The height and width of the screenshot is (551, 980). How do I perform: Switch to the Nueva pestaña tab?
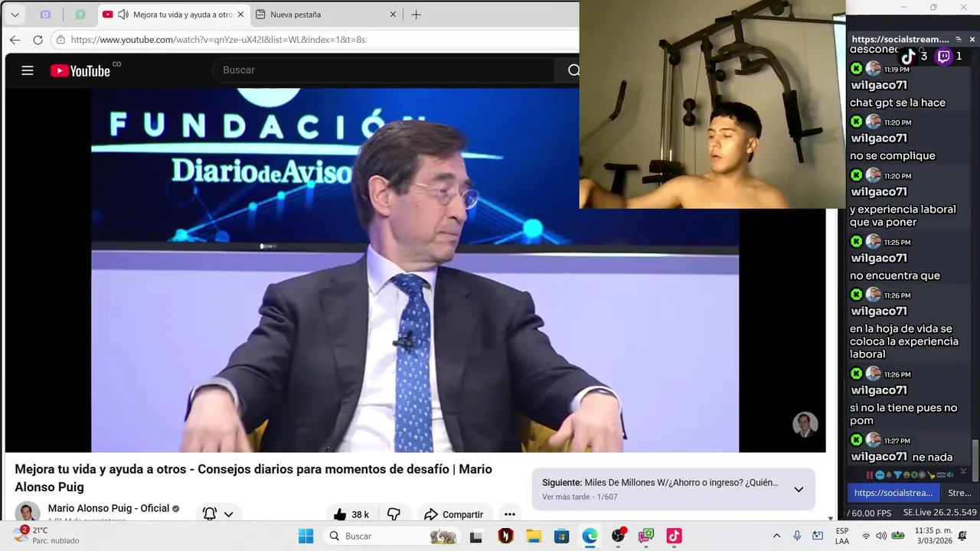(326, 15)
